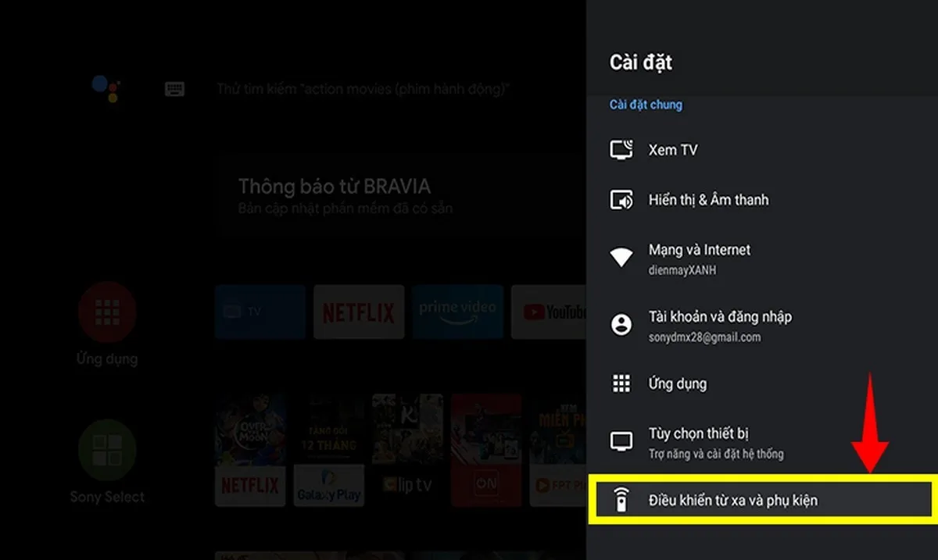Click the apps grid icon beside Ứng dụng
The height and width of the screenshot is (560, 938).
[621, 383]
